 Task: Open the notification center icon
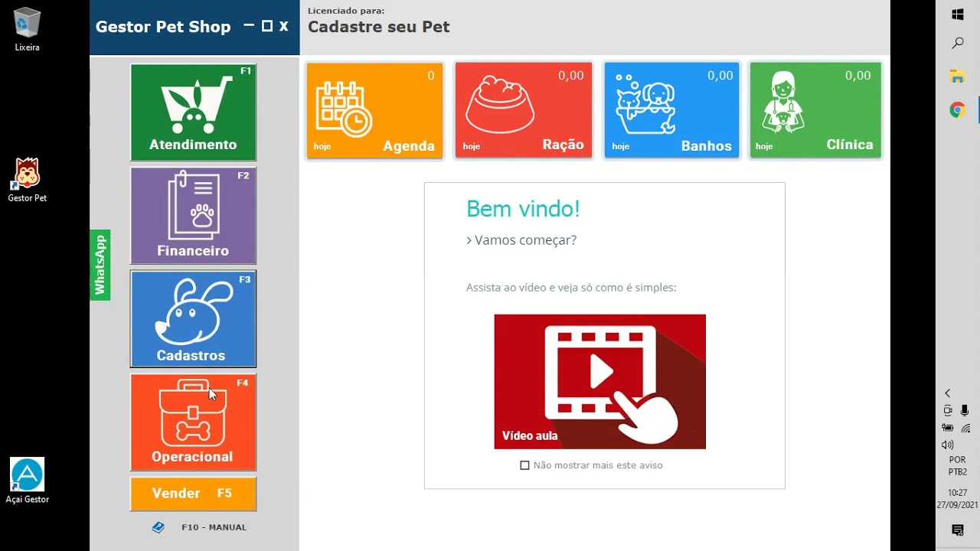tap(957, 530)
